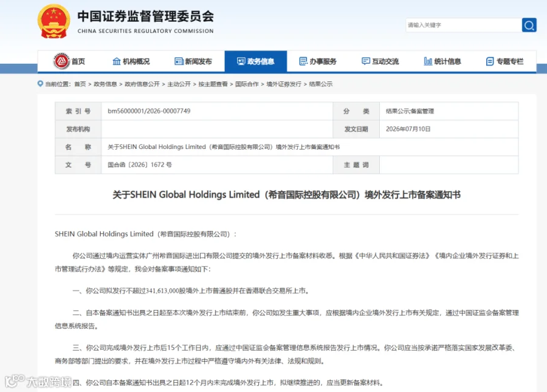Open the 统计信息 navigation tab
The image size is (547, 392).
pyautogui.click(x=442, y=61)
